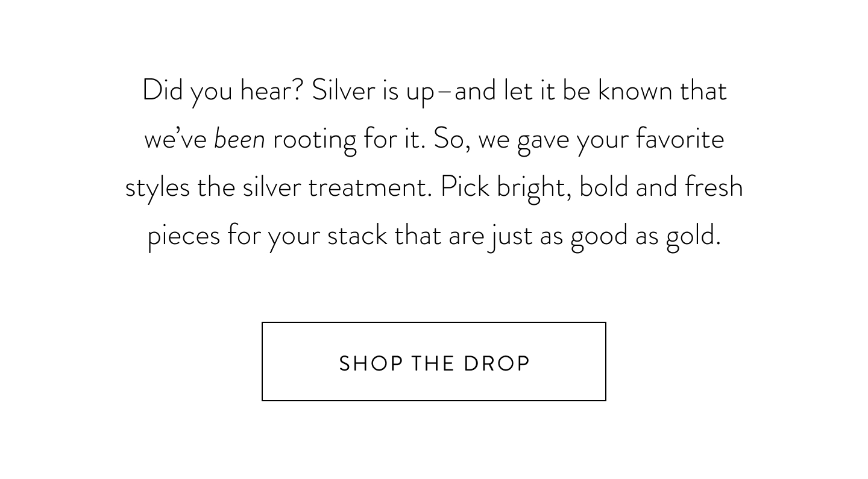Click the word "stack" in last line
Screen dimensions: 868x479
tap(357, 236)
